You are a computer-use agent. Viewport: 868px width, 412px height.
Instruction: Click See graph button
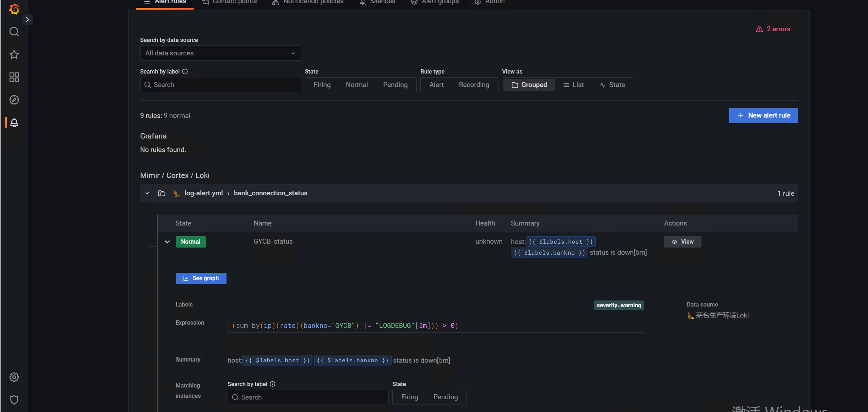[x=201, y=278]
